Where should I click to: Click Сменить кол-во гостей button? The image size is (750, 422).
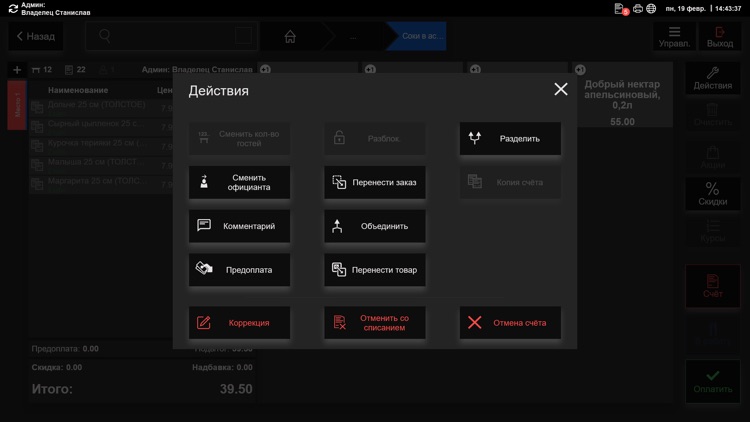point(239,138)
